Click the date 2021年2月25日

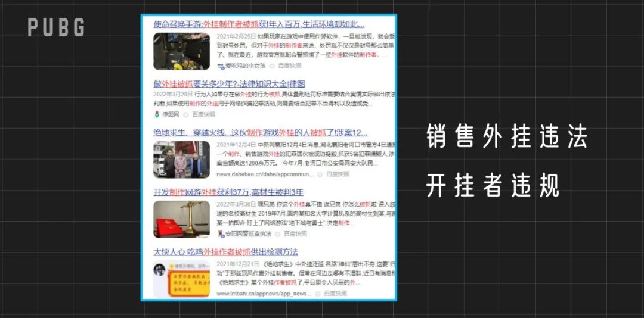tap(236, 36)
